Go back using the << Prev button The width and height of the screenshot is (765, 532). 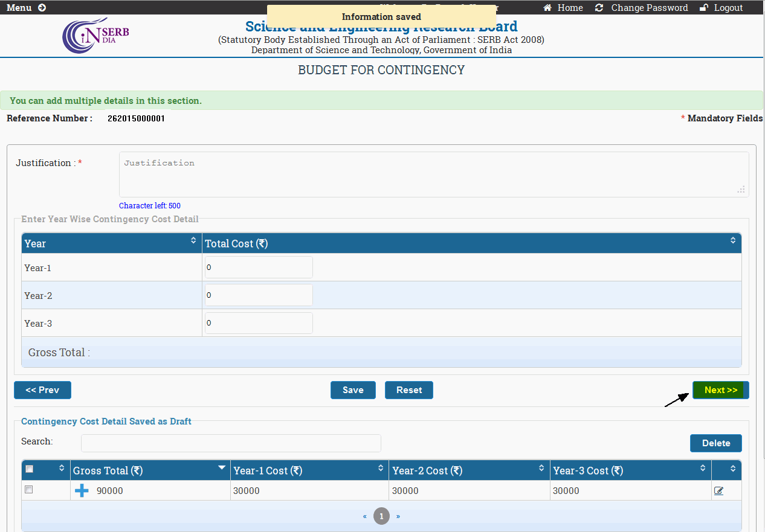[42, 390]
